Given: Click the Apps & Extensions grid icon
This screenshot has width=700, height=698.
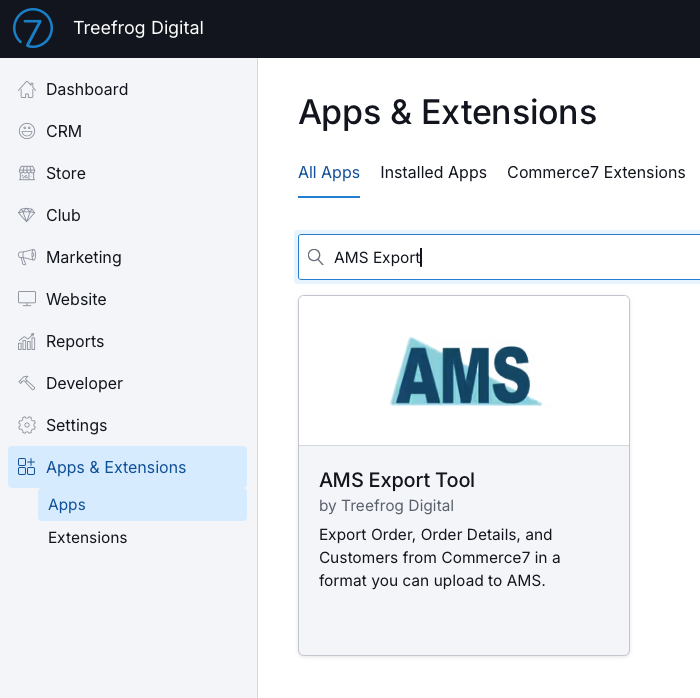Looking at the screenshot, I should [x=26, y=467].
